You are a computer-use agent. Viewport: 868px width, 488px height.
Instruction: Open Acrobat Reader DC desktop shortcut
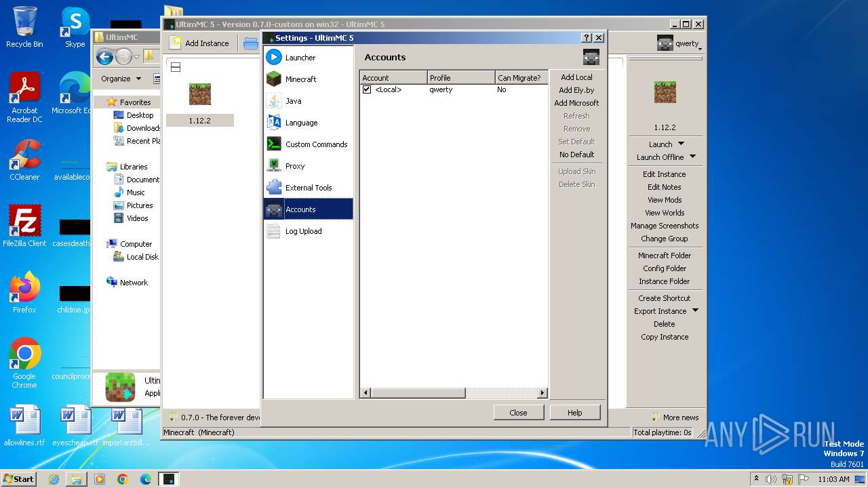point(24,98)
